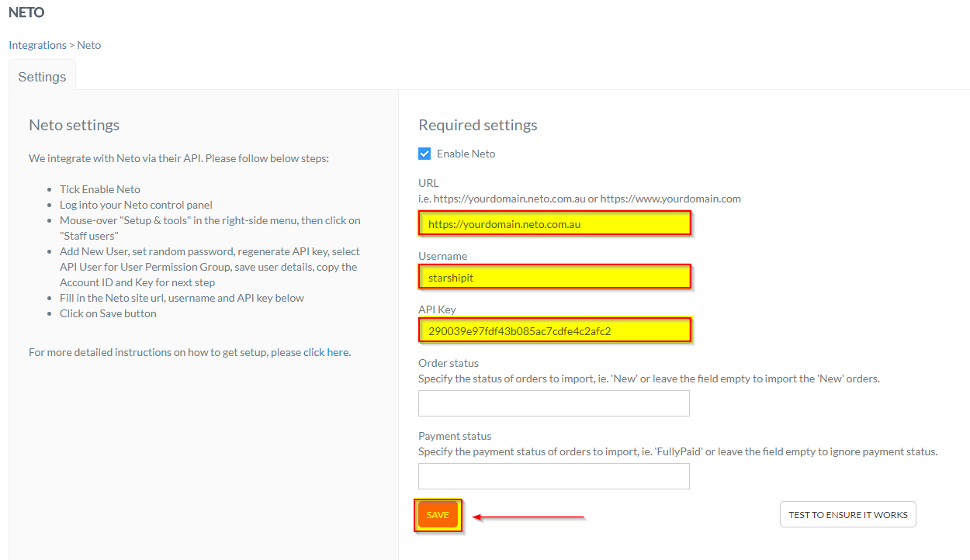Click the "Payment status" field label
The height and width of the screenshot is (560, 970).
tap(455, 436)
